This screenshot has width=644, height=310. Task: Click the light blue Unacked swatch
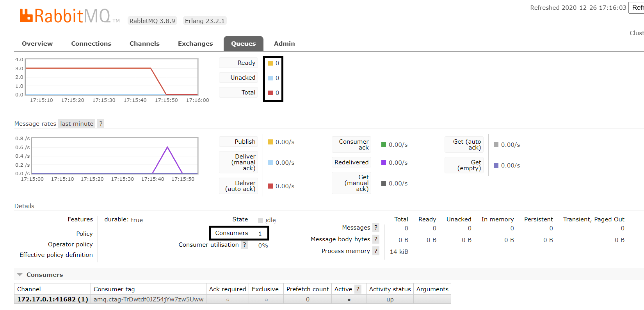tap(270, 78)
